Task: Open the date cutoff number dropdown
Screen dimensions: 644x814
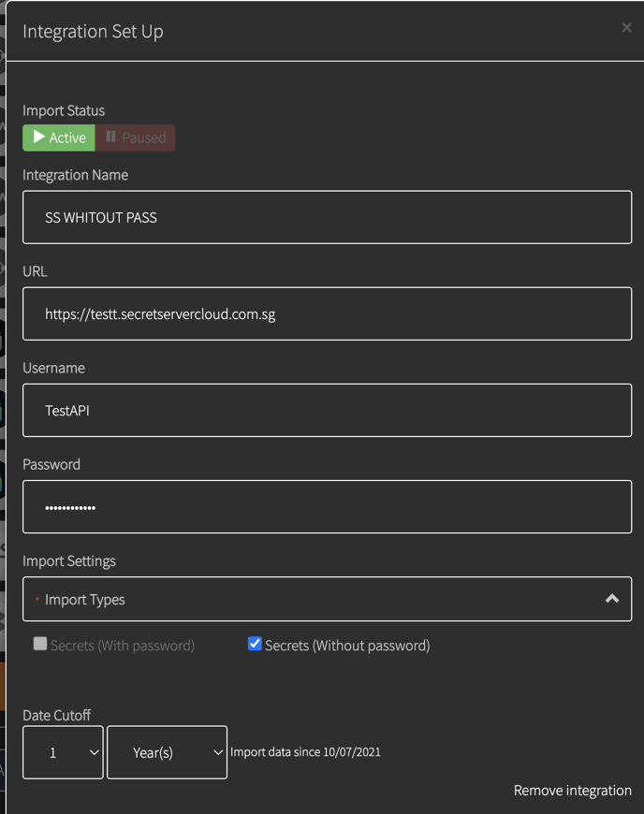Action: [63, 752]
